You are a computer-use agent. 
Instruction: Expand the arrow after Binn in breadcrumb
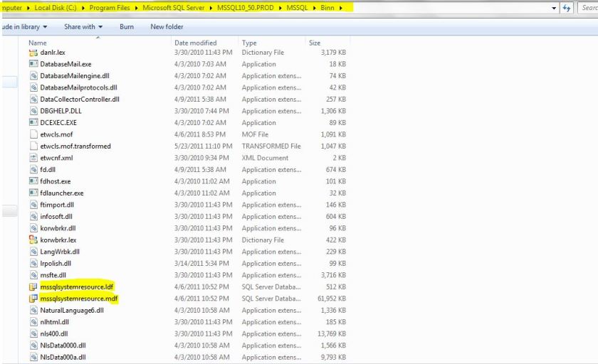(341, 8)
